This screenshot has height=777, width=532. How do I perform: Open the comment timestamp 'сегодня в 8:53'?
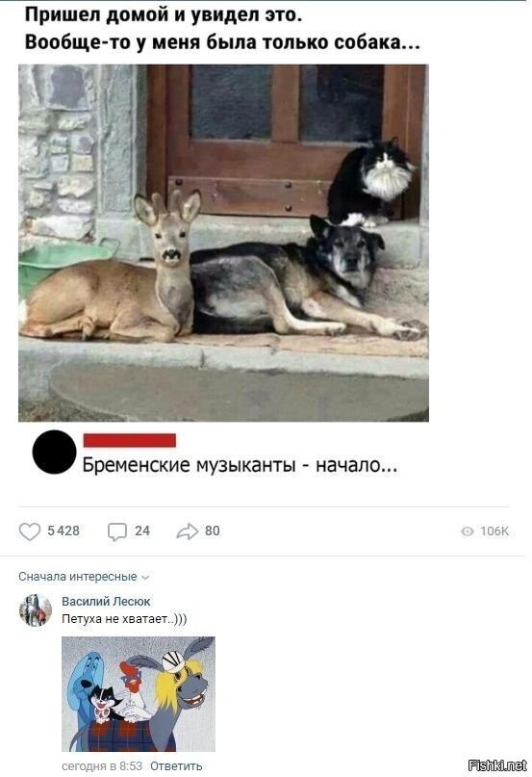pyautogui.click(x=102, y=766)
